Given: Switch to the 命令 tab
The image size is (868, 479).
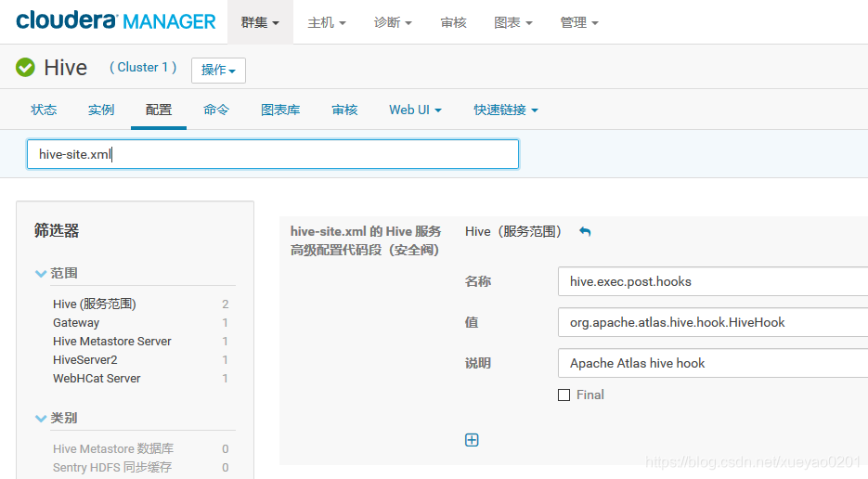Looking at the screenshot, I should [216, 110].
